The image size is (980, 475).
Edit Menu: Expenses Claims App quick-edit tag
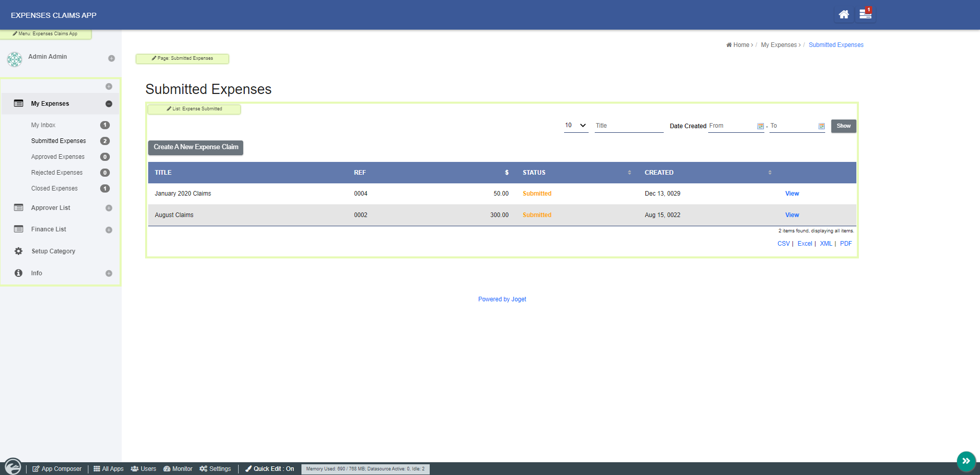(x=45, y=34)
